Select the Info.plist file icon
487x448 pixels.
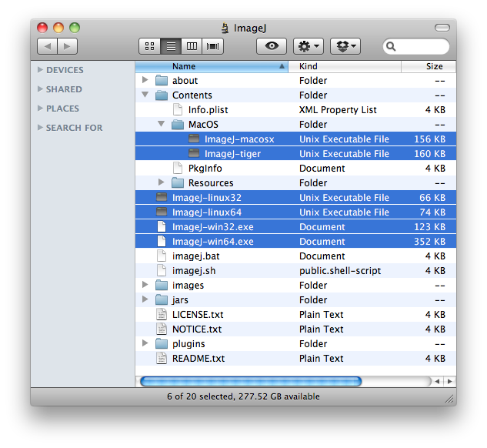(x=178, y=109)
